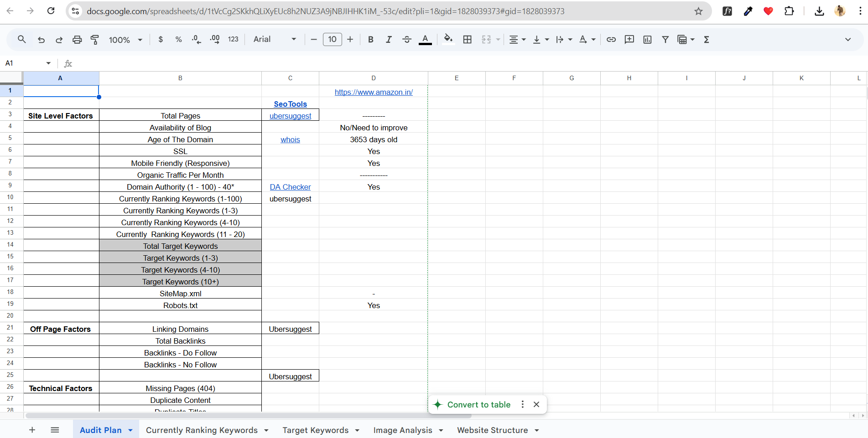Create a filter
The width and height of the screenshot is (868, 438).
point(665,40)
